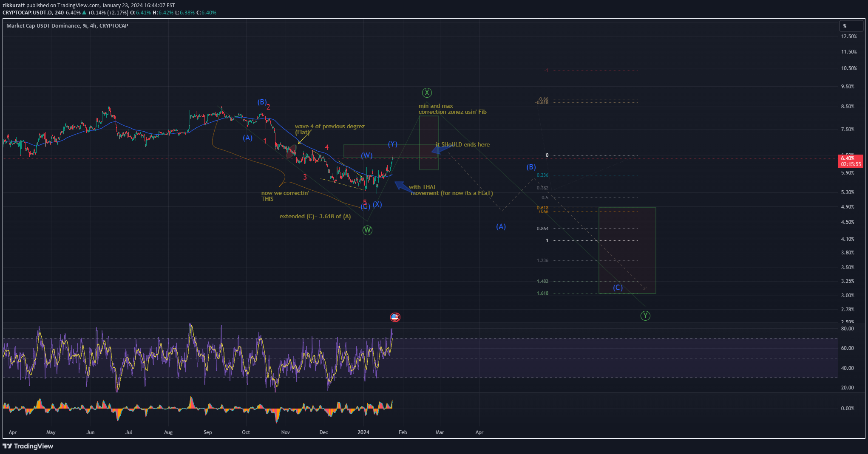Image resolution: width=868 pixels, height=454 pixels.
Task: Click the 80.00 RSI axis label
Action: click(x=847, y=329)
